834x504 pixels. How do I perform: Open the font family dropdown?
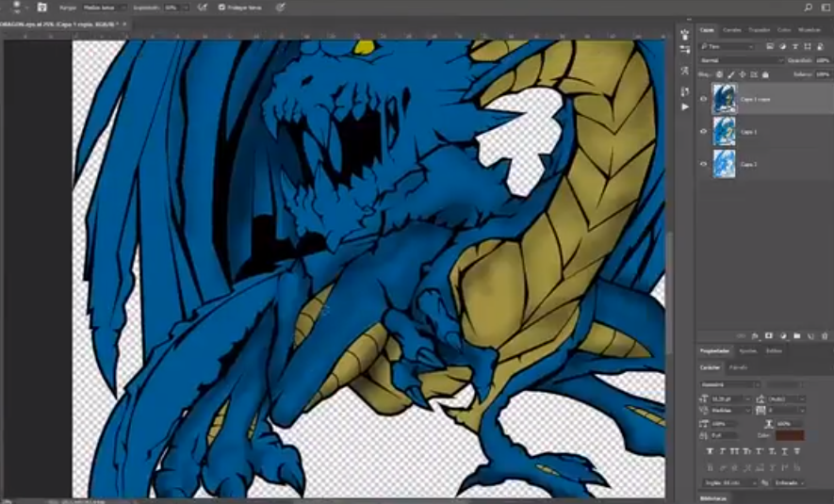[x=730, y=384]
